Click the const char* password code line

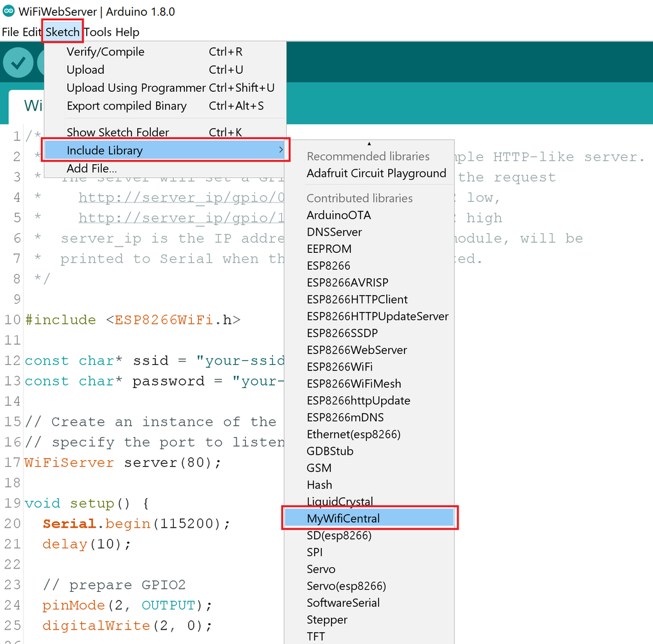pyautogui.click(x=154, y=381)
